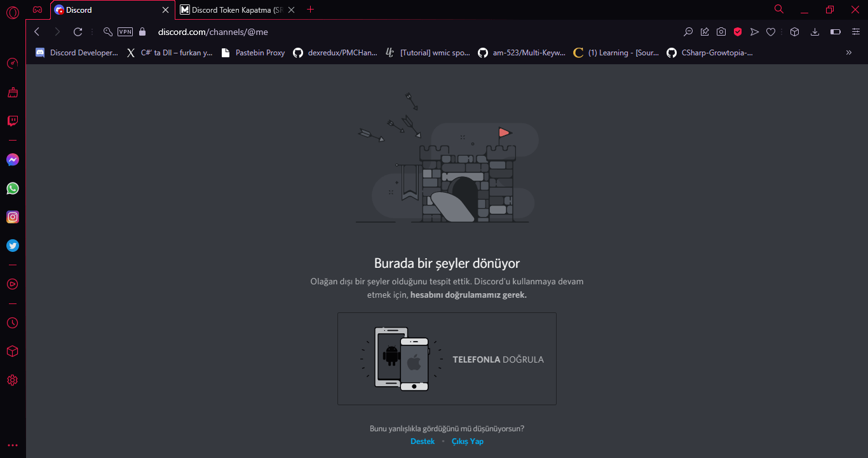Open sidebar setup three-dots menu
The height and width of the screenshot is (458, 868).
click(12, 445)
